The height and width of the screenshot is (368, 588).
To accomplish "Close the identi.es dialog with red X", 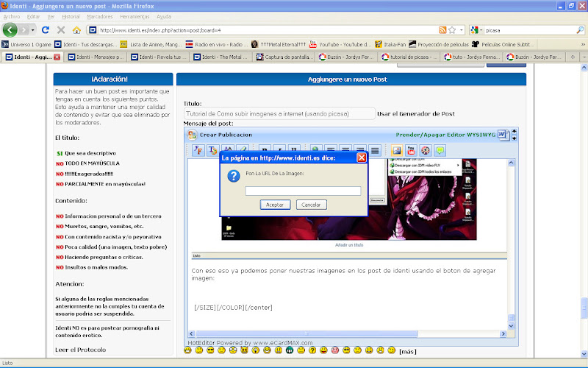I will point(361,158).
